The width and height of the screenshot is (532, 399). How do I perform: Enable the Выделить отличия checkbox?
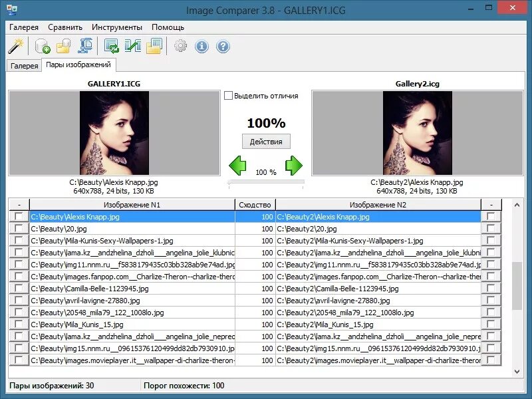228,95
